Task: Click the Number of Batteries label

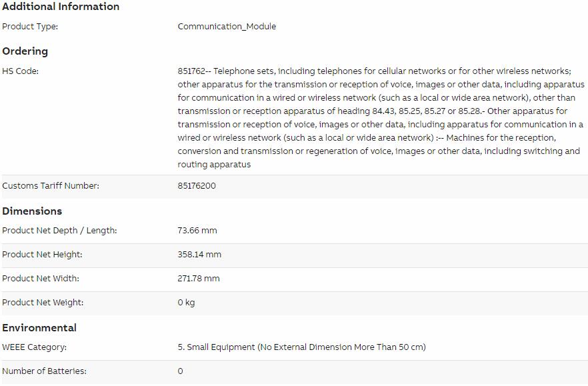Action: [44, 371]
